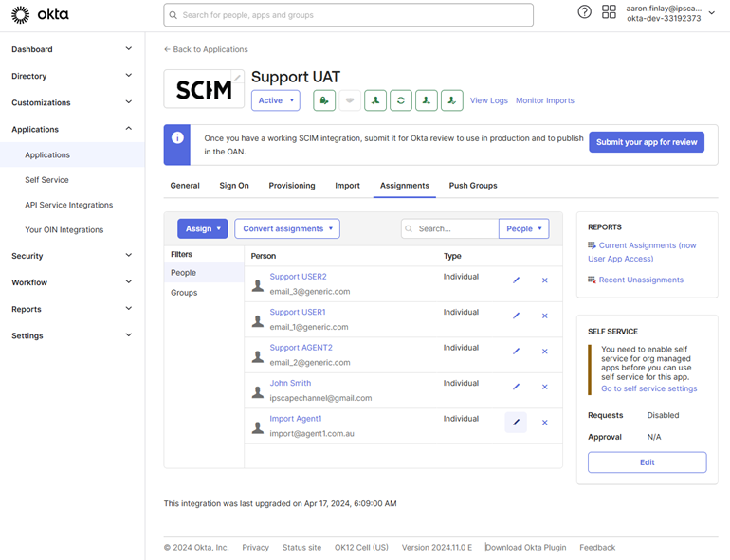Remove John Smith assignment with X
The width and height of the screenshot is (730, 560).
click(x=544, y=387)
